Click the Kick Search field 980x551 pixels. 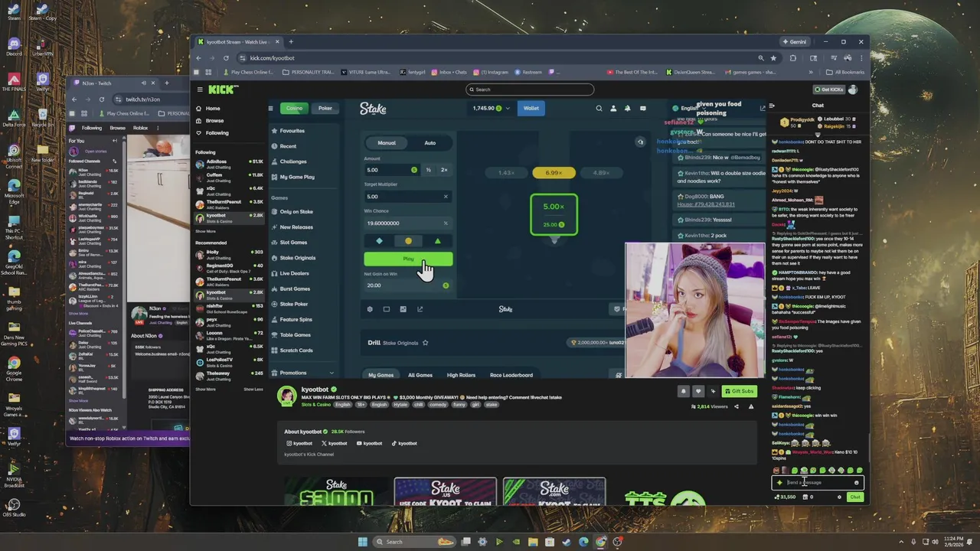(530, 90)
